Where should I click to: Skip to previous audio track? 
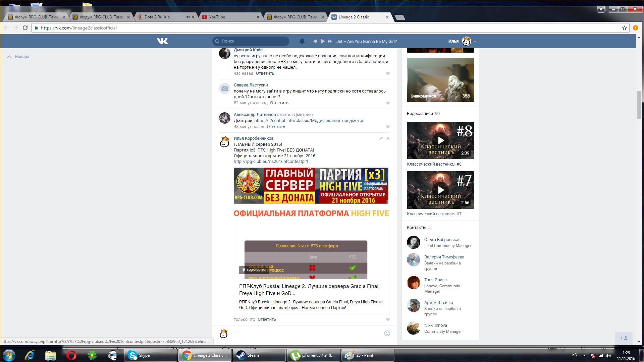315,41
